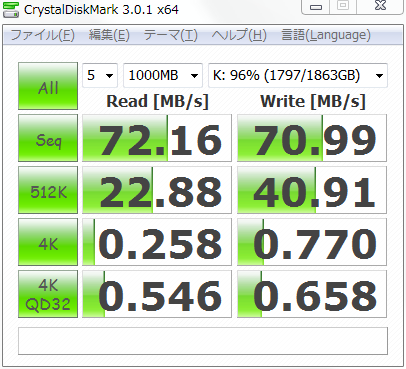This screenshot has height=369, width=406.
Task: Open the 言語(Language) menu
Action: (x=326, y=35)
